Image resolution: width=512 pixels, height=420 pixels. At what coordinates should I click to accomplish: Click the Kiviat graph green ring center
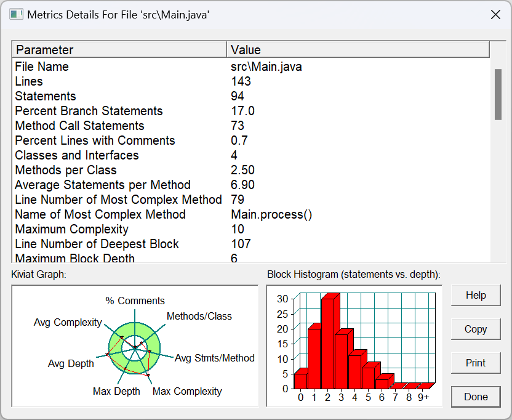[135, 349]
